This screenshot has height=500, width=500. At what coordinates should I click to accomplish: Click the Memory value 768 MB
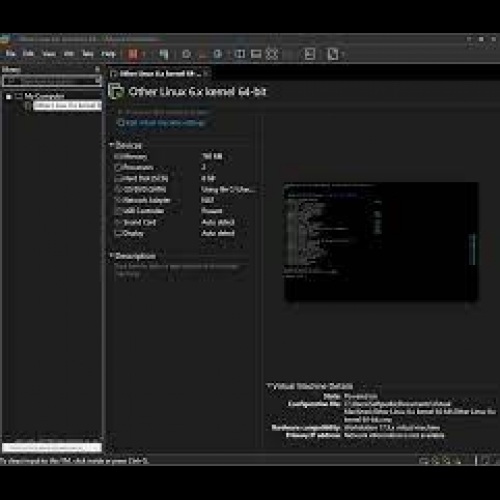click(212, 156)
